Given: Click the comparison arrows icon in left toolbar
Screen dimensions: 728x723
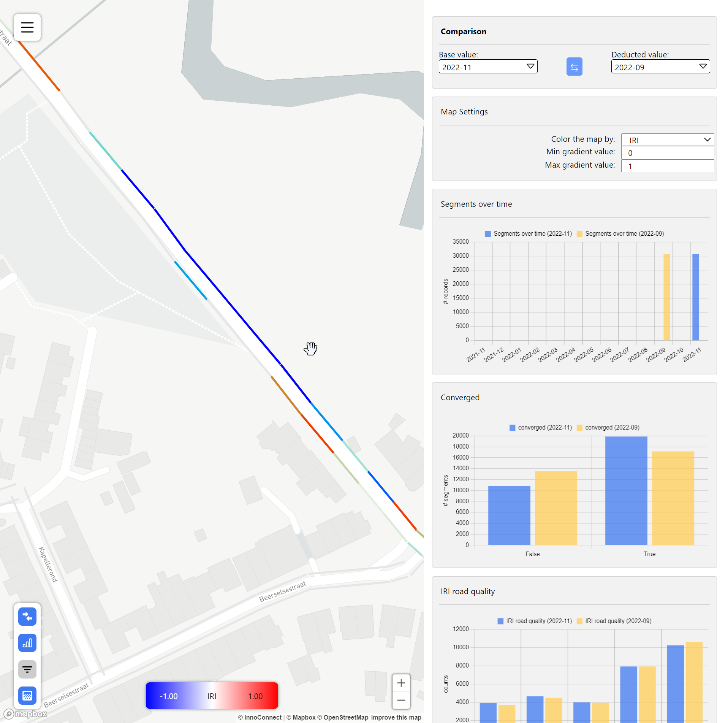Looking at the screenshot, I should click(27, 616).
